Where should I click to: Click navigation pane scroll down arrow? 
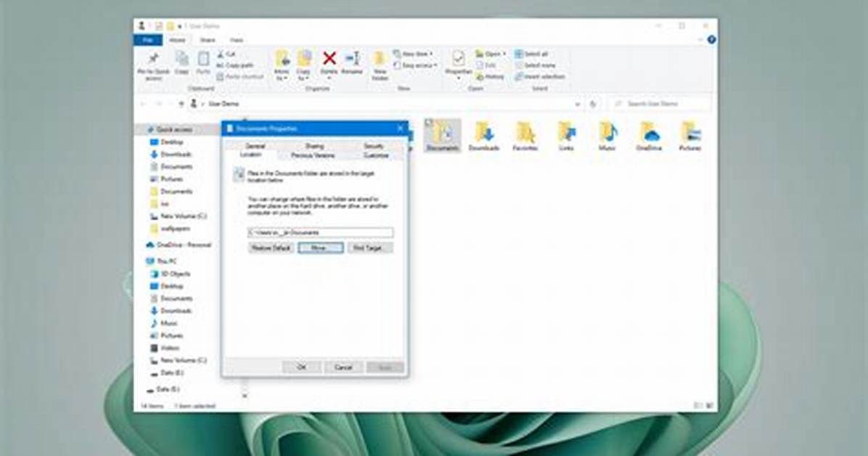[x=244, y=396]
